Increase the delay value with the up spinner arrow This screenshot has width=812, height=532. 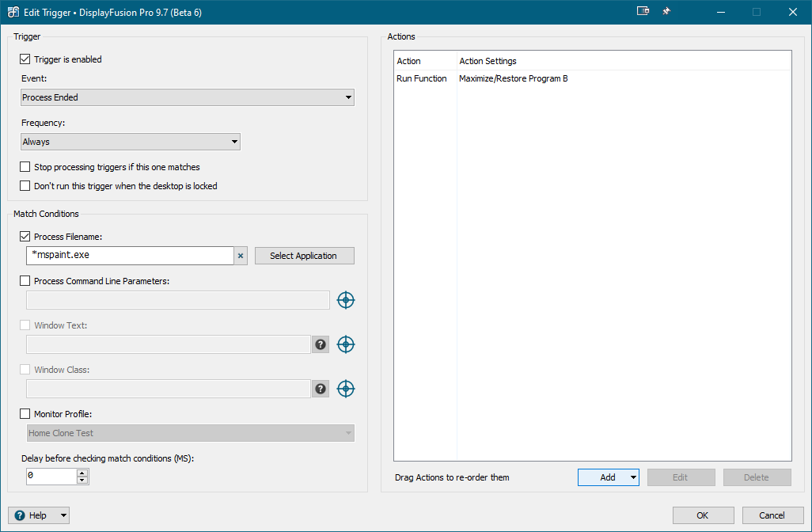[x=82, y=473]
